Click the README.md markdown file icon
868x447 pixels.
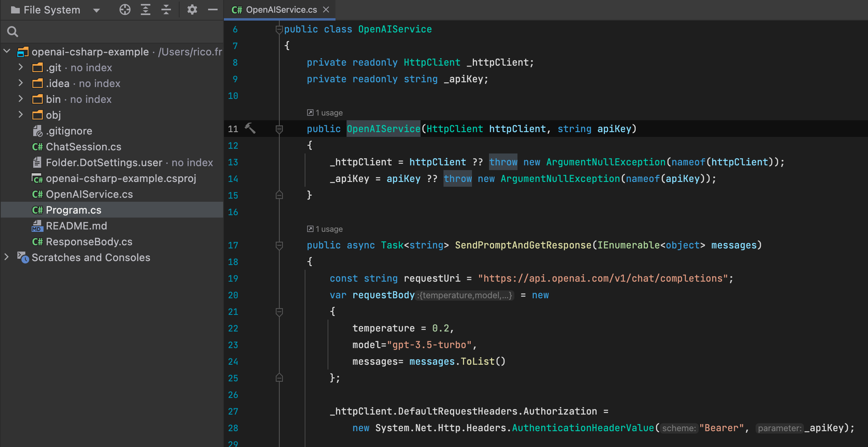tap(37, 226)
